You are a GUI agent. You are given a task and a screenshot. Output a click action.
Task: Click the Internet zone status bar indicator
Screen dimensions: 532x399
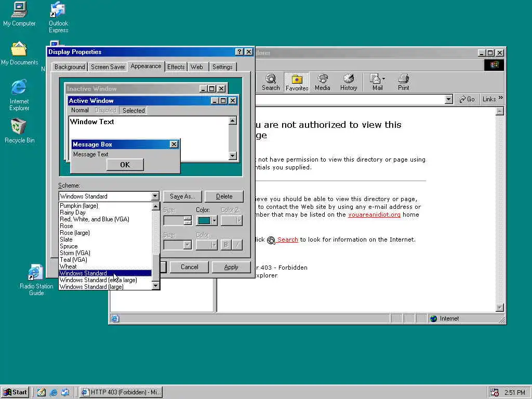[x=445, y=318]
